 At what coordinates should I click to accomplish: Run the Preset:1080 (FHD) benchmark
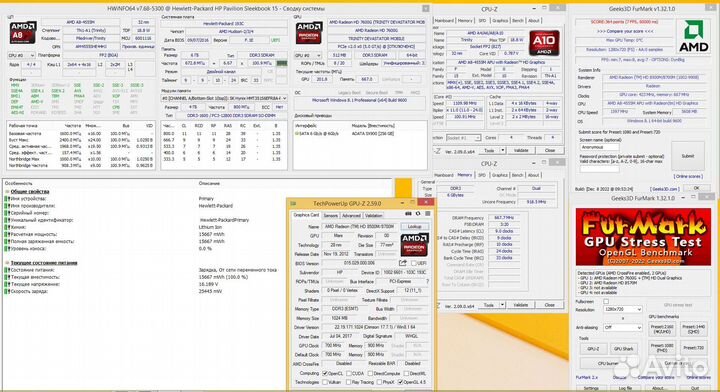[662, 347]
